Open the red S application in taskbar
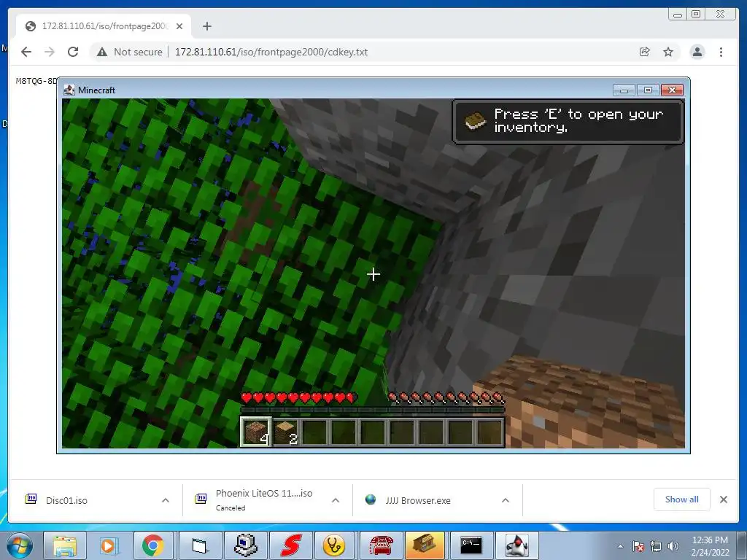This screenshot has width=747, height=560. 290,545
